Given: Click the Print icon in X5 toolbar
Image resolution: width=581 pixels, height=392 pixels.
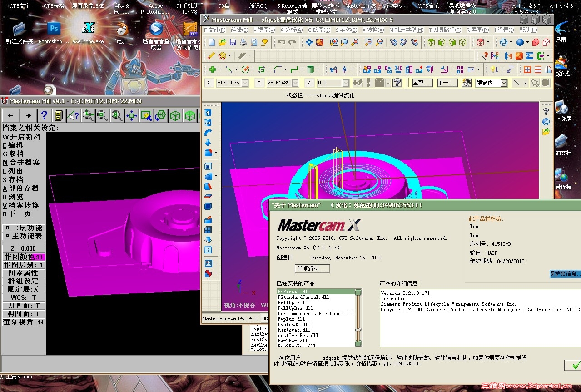Looking at the screenshot, I should tap(243, 42).
